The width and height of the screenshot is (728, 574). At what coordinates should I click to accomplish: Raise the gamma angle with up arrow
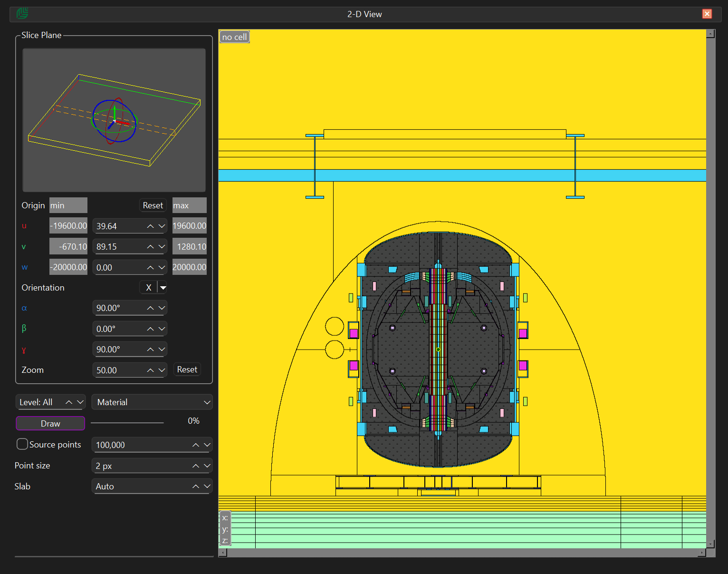click(150, 350)
